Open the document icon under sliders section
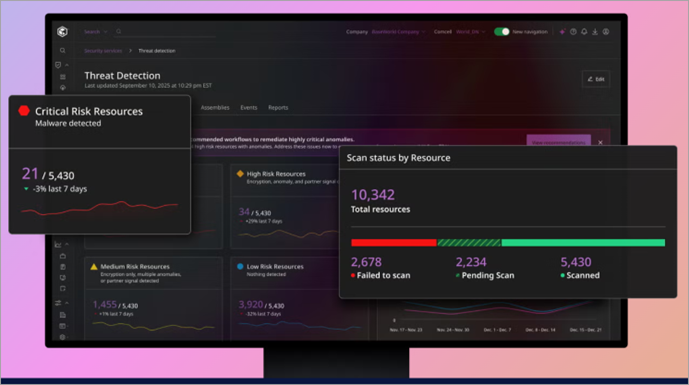Image resolution: width=689 pixels, height=385 pixels. tap(63, 315)
